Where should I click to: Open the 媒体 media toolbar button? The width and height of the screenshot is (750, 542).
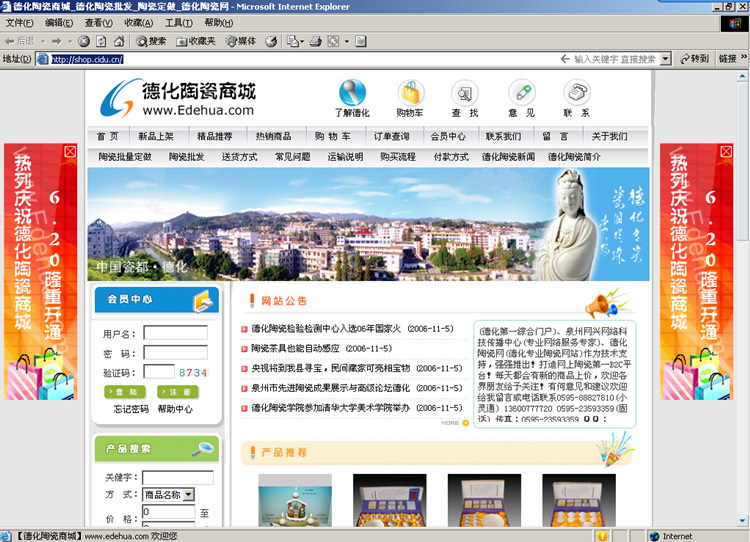point(241,41)
